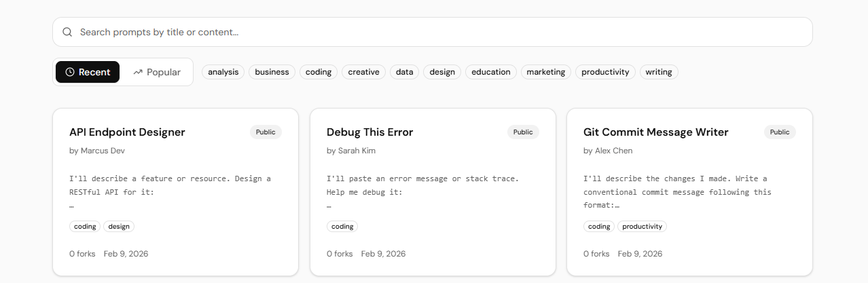The image size is (868, 283).
Task: Click productivity tag on Git Commit card
Action: (642, 227)
